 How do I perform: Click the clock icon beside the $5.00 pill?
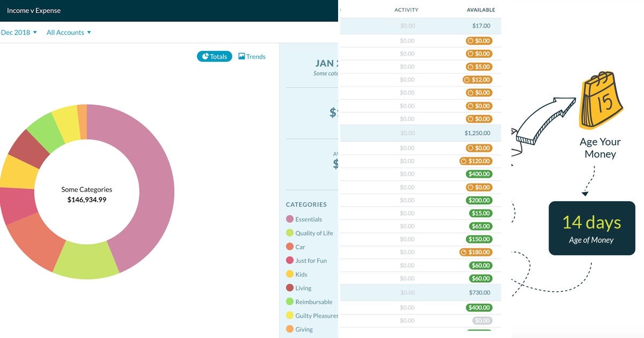(472, 67)
